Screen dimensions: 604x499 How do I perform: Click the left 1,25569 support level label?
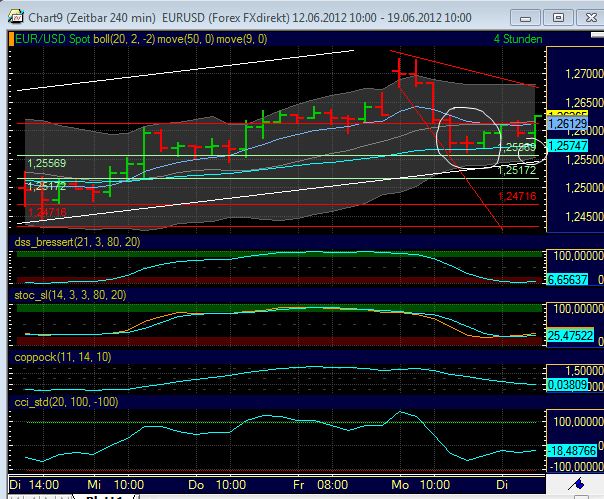click(x=47, y=163)
